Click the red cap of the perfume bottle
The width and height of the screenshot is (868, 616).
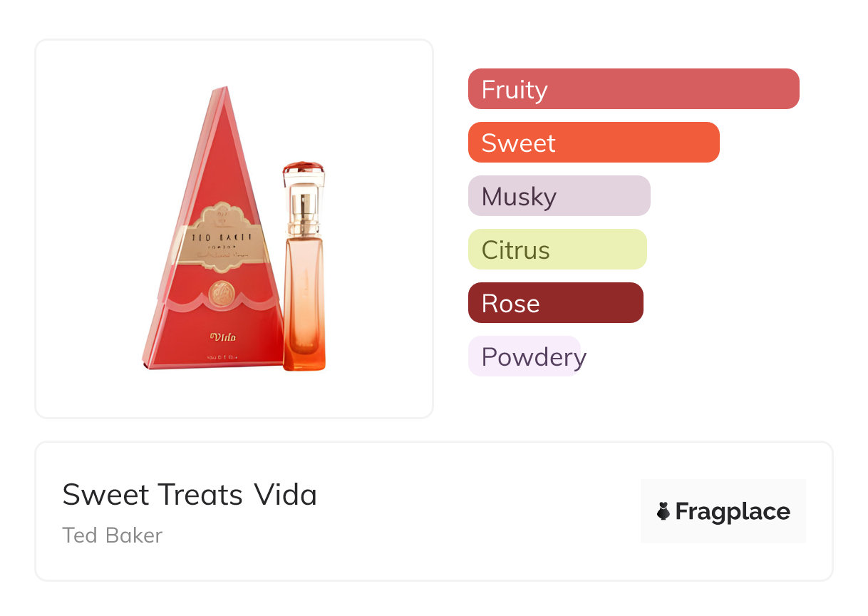pos(304,170)
